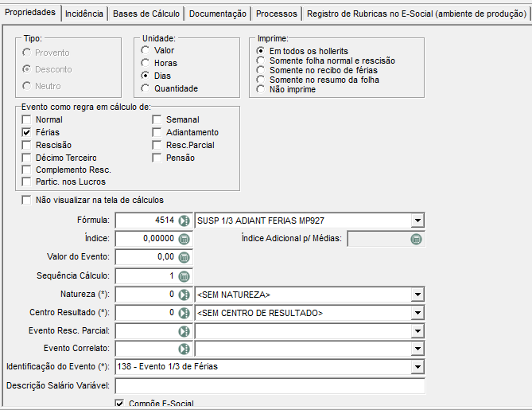Screen dimensions: 532x410
Task: Open the Bases de Cálculo tab
Action: coord(146,14)
